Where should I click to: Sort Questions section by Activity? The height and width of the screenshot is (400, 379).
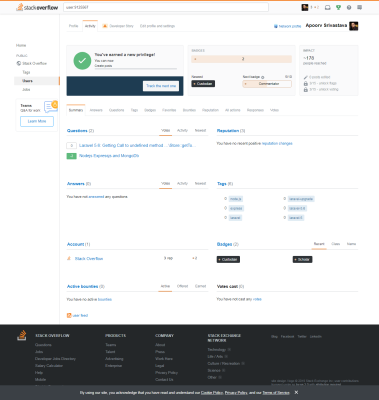click(182, 130)
